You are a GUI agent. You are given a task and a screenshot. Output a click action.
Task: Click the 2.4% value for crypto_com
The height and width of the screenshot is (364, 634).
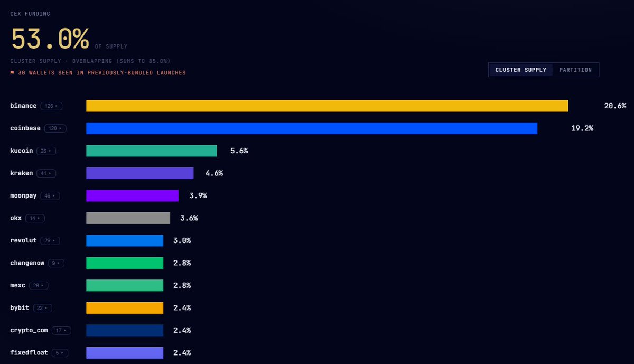click(x=182, y=330)
